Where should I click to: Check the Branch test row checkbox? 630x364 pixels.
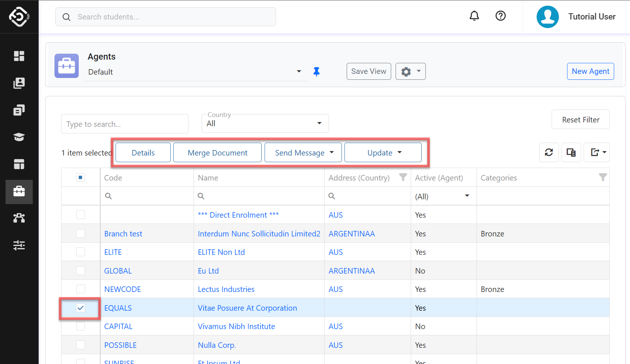pyautogui.click(x=81, y=233)
